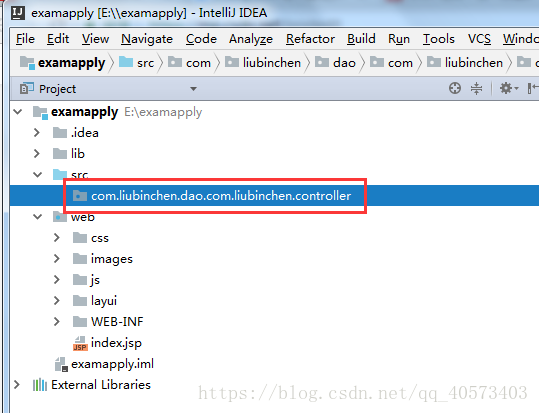539x413 pixels.
Task: Select the lib folder
Action: coord(78,154)
